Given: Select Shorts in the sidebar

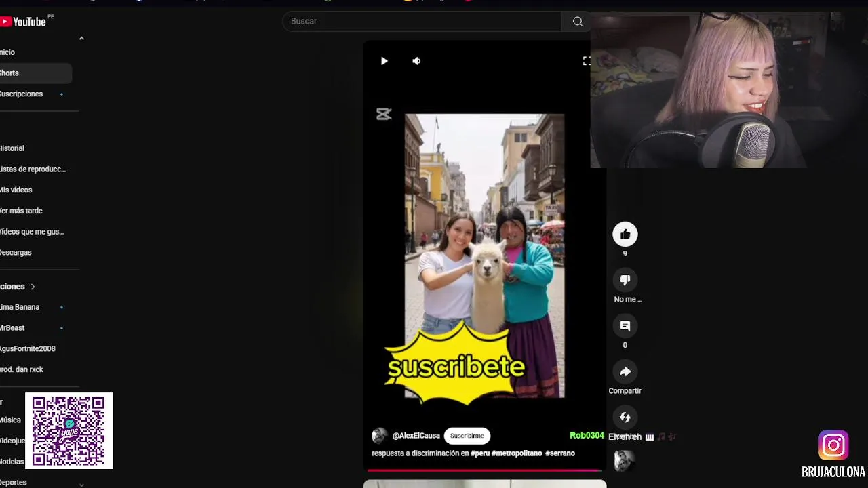Looking at the screenshot, I should [35, 73].
